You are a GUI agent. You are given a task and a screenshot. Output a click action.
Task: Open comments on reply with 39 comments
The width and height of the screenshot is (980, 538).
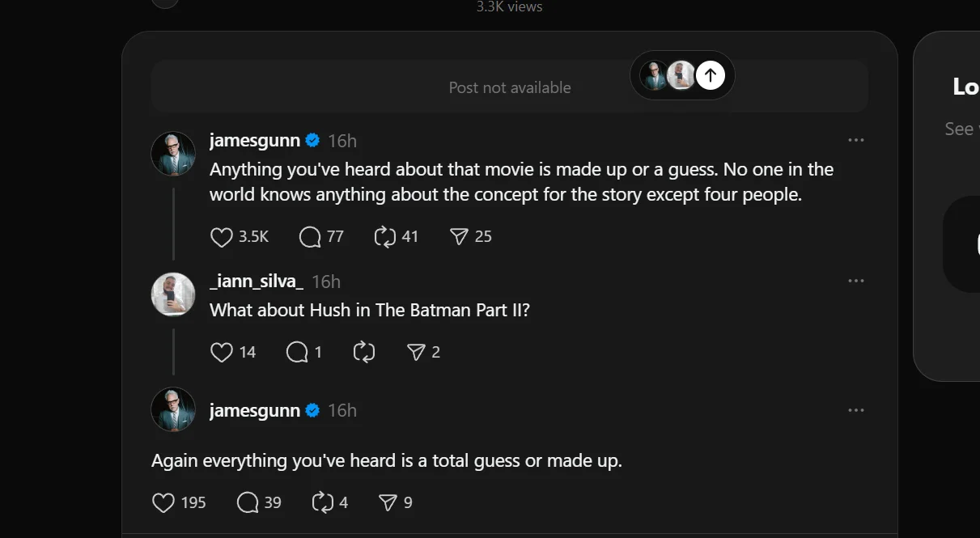[247, 502]
